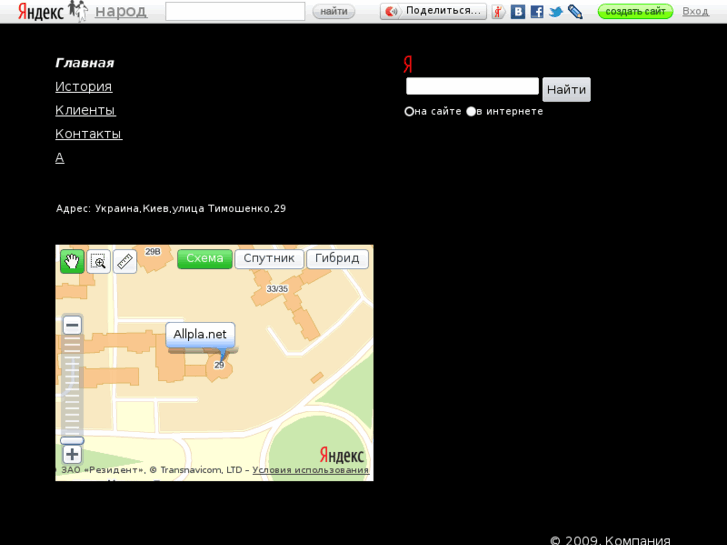Screen dimensions: 727x545
Task: Open the История page
Action: (x=83, y=87)
